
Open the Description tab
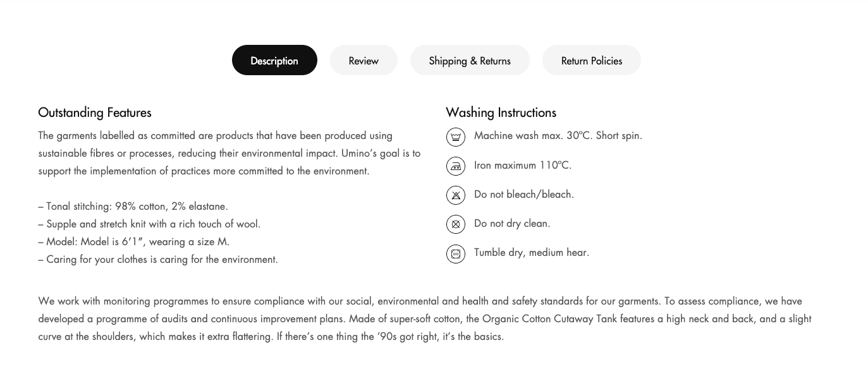pyautogui.click(x=274, y=61)
